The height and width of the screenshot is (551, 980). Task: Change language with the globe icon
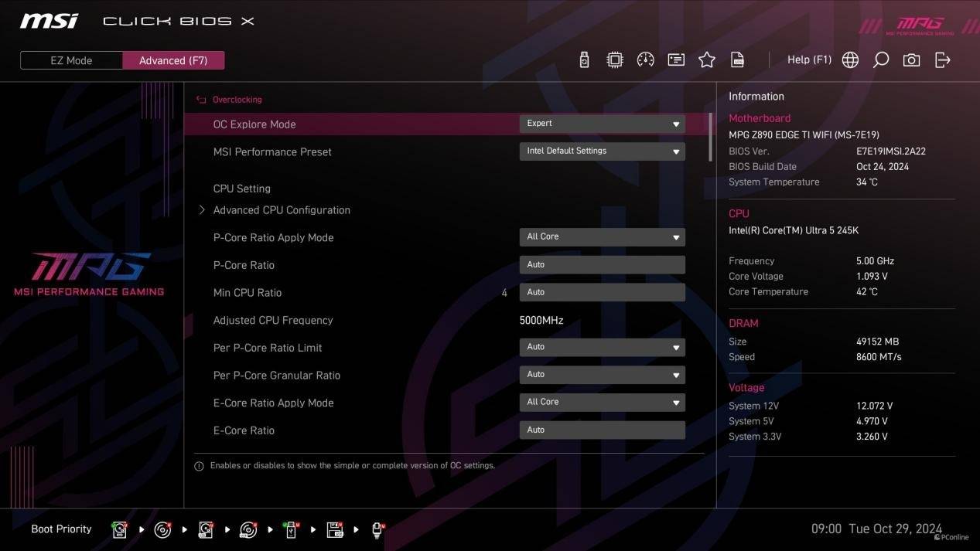850,60
